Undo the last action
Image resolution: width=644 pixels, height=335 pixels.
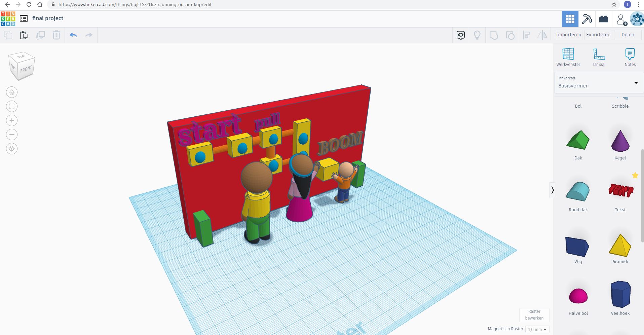[73, 35]
